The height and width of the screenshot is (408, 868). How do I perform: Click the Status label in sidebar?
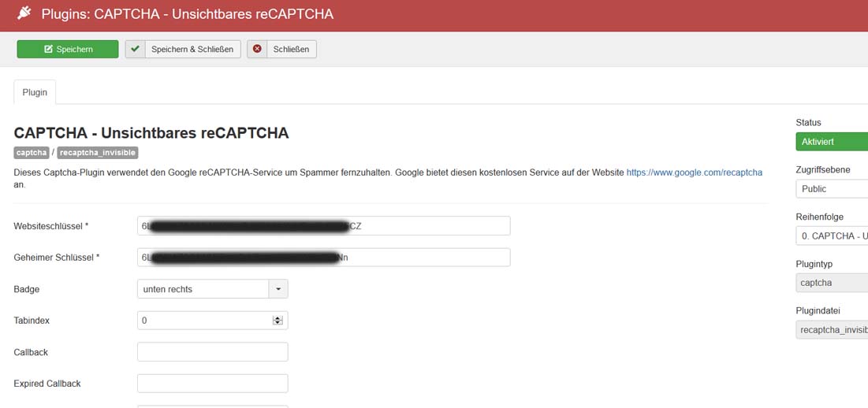click(x=808, y=122)
